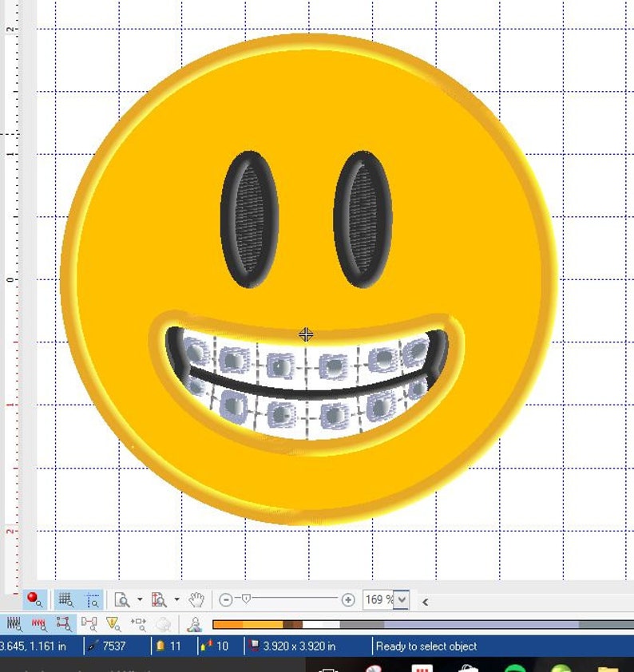Click the 169 % zoom field

(378, 599)
